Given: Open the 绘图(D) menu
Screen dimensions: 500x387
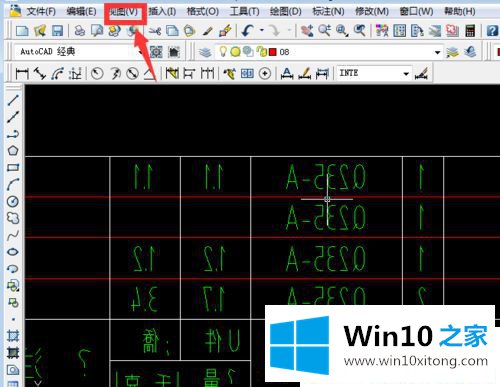Looking at the screenshot, I should 285,11.
